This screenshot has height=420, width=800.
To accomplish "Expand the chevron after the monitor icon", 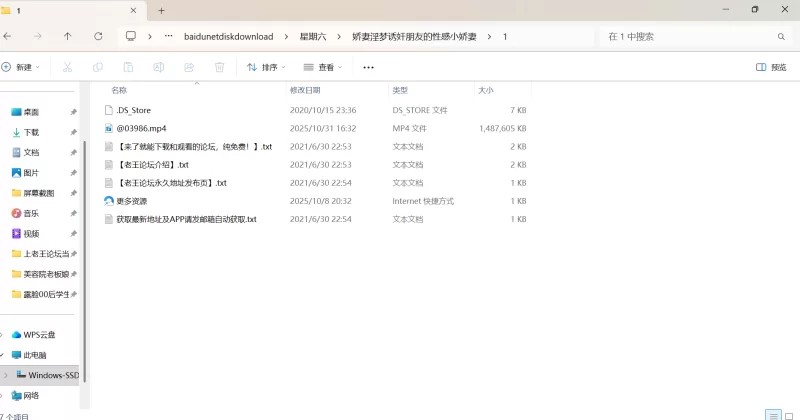I will pyautogui.click(x=149, y=37).
